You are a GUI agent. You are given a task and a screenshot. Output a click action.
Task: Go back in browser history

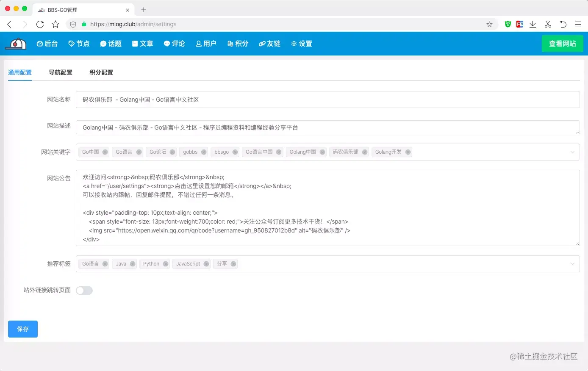(9, 25)
